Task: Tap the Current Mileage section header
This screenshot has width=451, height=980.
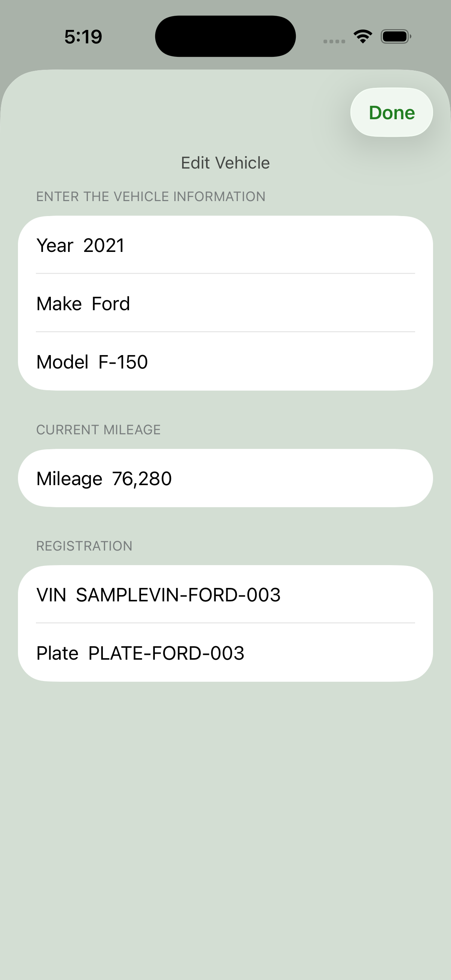Action: [x=98, y=429]
